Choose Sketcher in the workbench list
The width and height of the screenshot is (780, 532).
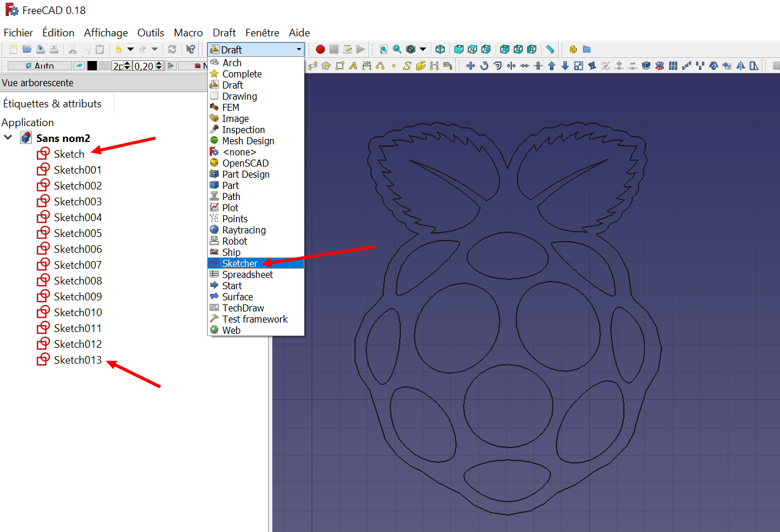pyautogui.click(x=256, y=263)
